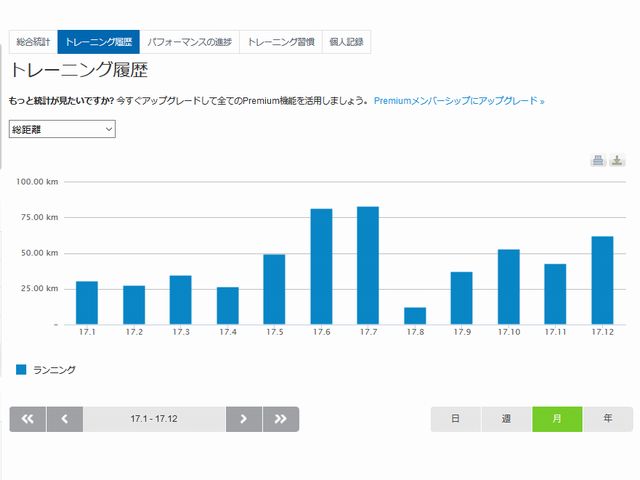This screenshot has width=640, height=480.
Task: Switch to the パフォーマンスの進捗 tab
Action: click(189, 42)
